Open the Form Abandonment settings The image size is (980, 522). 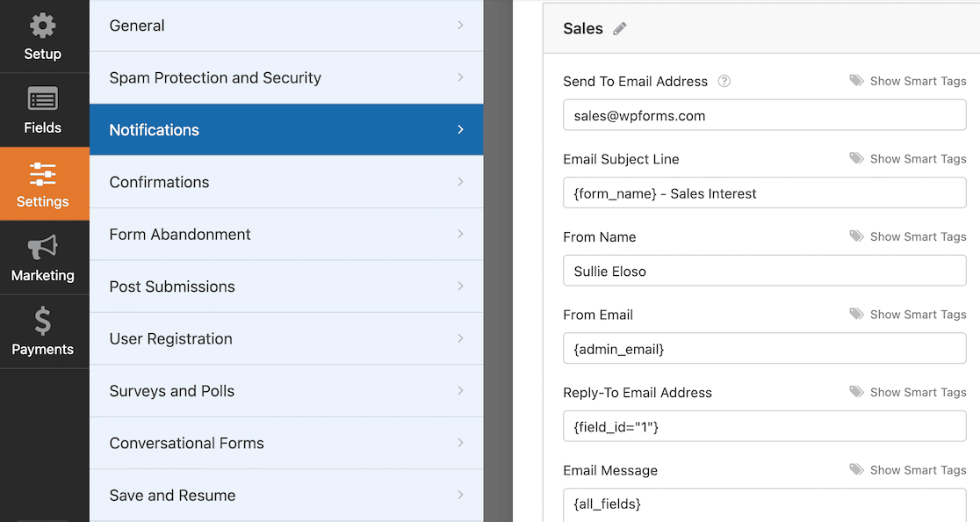pos(285,235)
